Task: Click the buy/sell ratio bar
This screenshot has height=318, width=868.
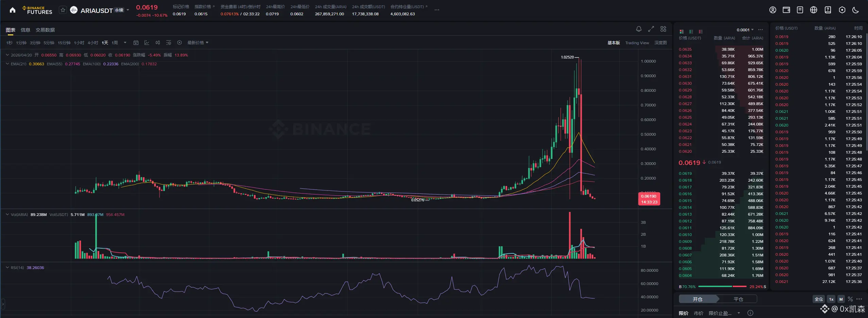Action: tap(722, 287)
